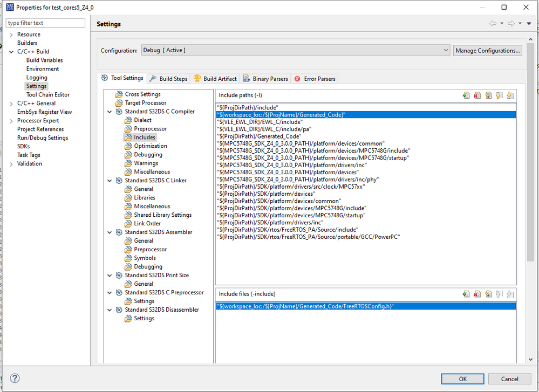This screenshot has width=539, height=392.
Task: Select Libraries under C Linker
Action: (x=145, y=197)
